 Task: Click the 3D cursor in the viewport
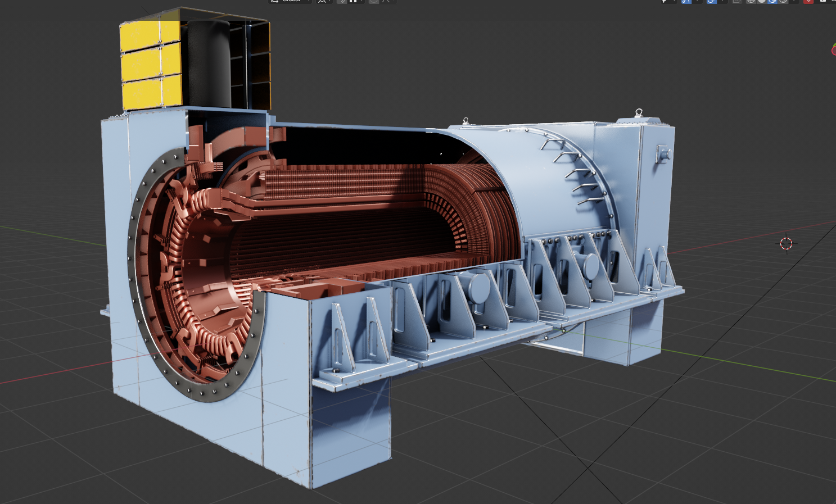pos(786,243)
